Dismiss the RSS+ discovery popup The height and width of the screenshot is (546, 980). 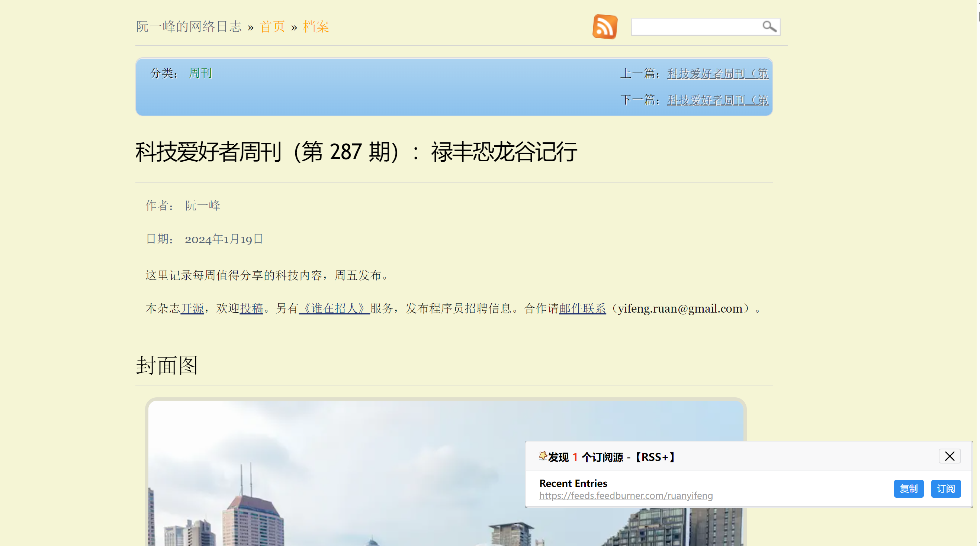click(950, 456)
